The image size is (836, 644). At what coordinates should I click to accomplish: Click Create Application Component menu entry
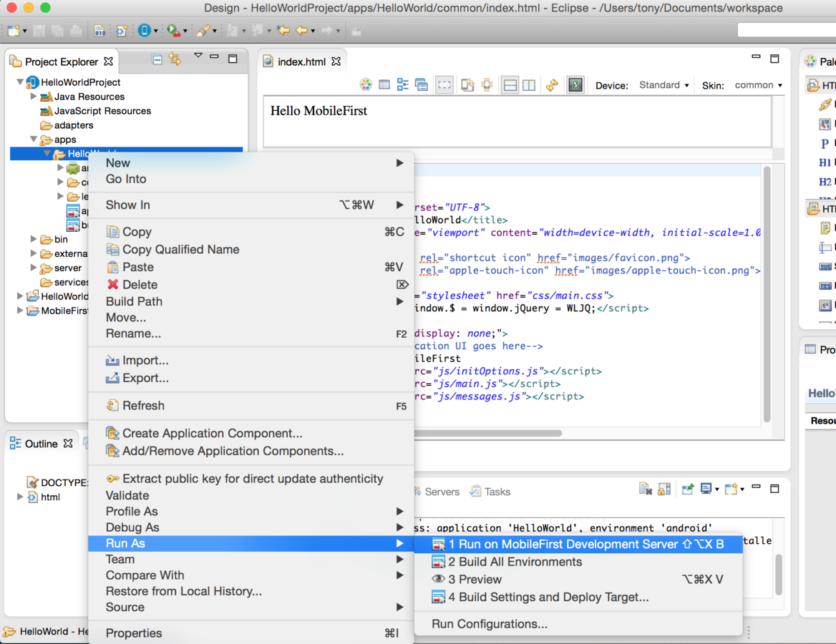pyautogui.click(x=251, y=434)
